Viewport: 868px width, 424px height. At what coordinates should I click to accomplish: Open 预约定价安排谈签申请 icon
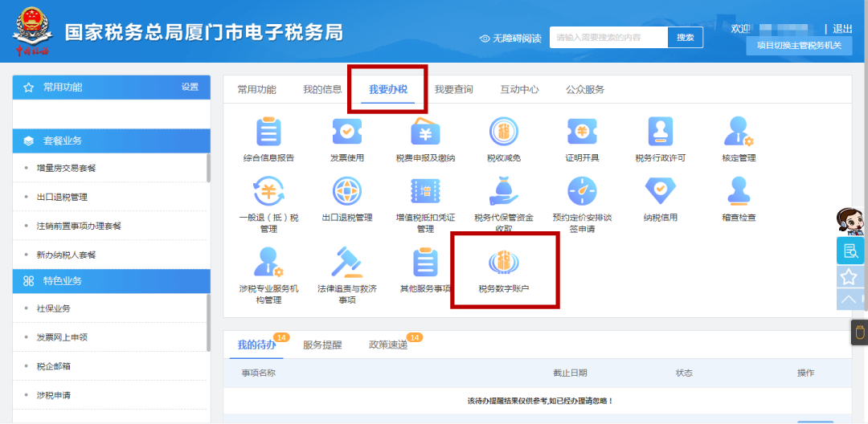(582, 191)
